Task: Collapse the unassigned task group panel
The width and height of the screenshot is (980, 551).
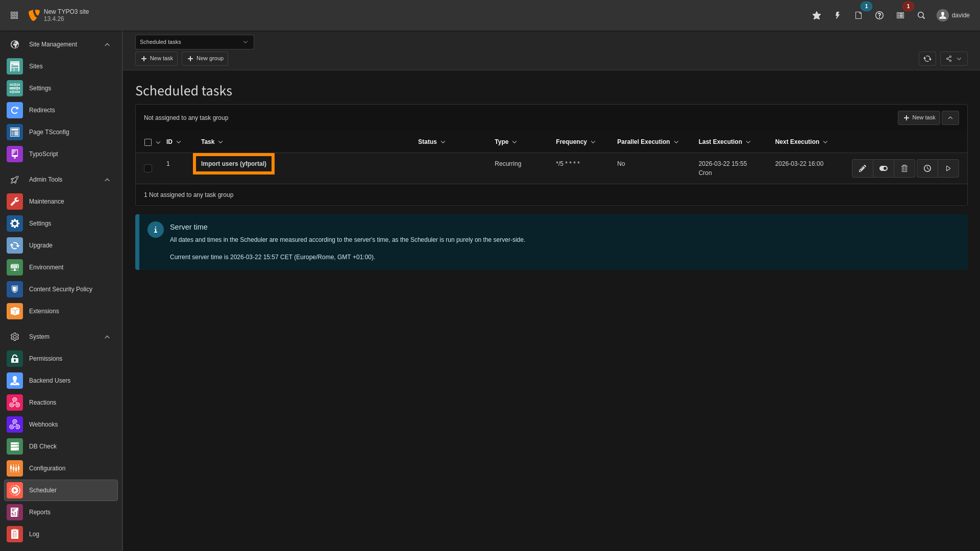Action: pyautogui.click(x=950, y=118)
